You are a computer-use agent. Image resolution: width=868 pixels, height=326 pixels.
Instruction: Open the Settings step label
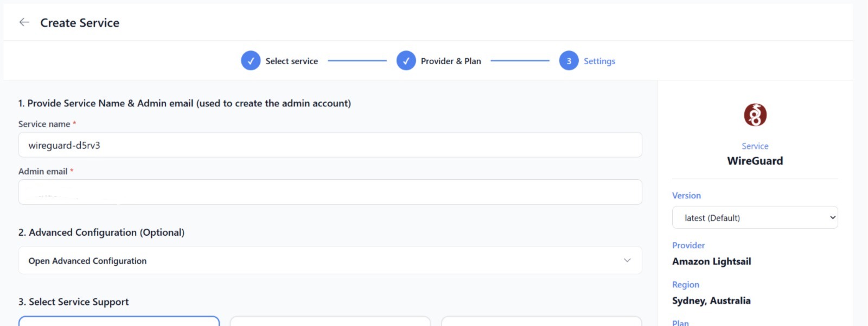[599, 61]
